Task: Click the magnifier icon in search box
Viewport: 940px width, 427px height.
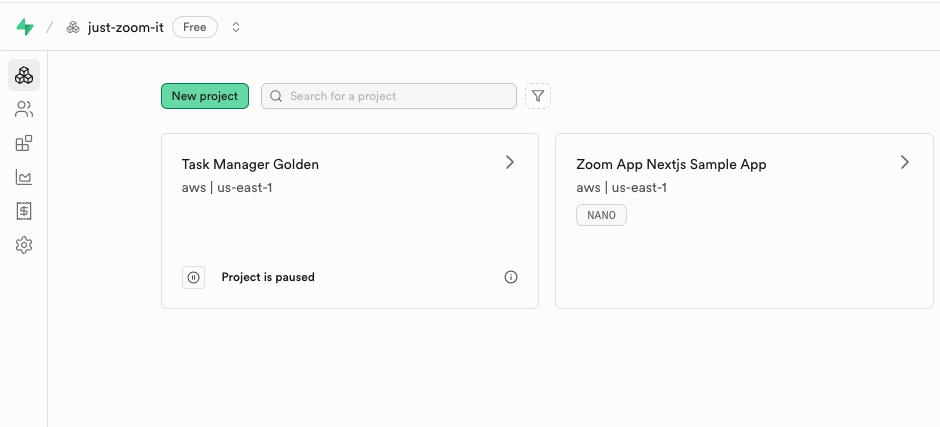Action: pos(276,96)
